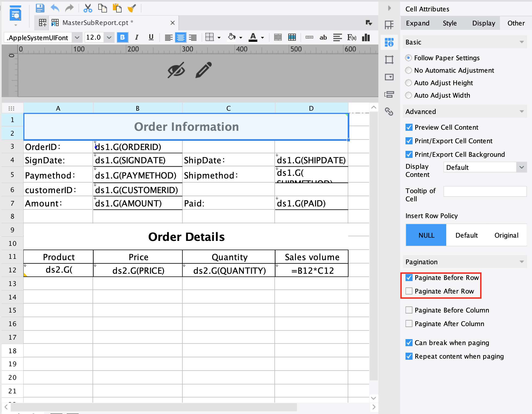Click the scissors cut icon
532x414 pixels.
pyautogui.click(x=88, y=8)
